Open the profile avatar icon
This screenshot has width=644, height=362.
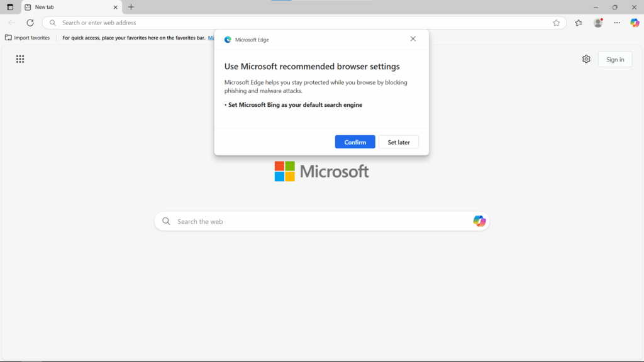598,23
